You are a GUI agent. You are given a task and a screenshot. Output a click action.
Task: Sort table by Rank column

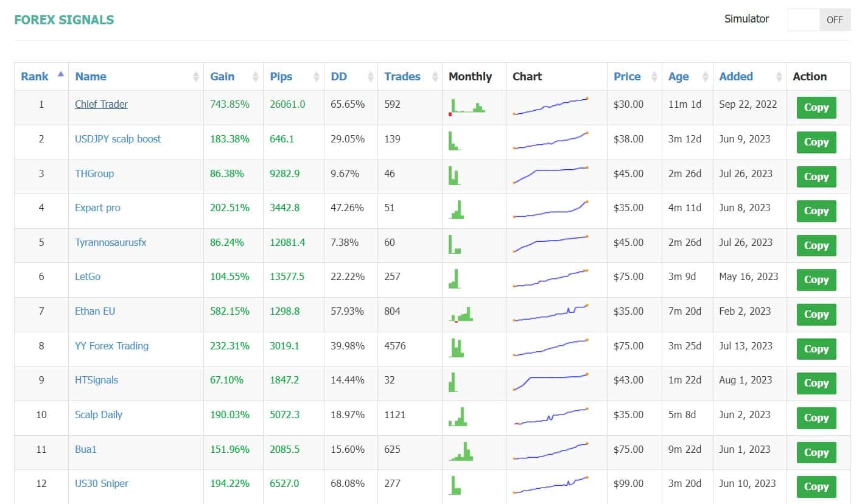pyautogui.click(x=41, y=77)
